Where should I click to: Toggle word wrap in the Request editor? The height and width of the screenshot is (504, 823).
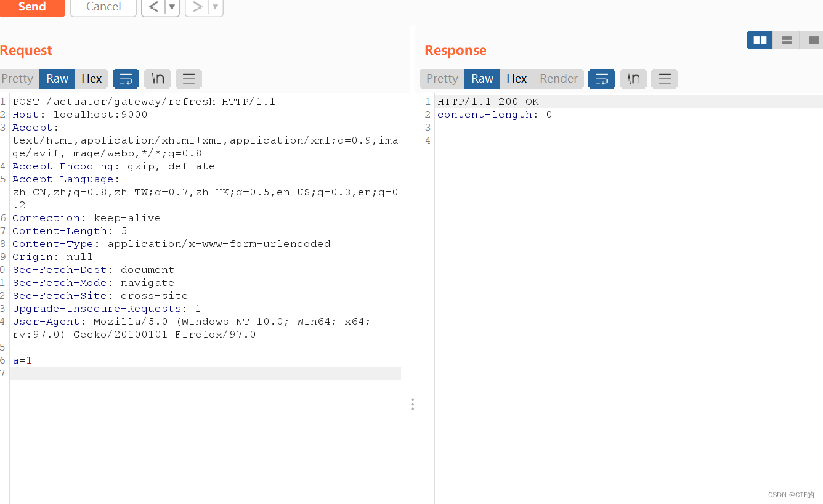(x=126, y=78)
